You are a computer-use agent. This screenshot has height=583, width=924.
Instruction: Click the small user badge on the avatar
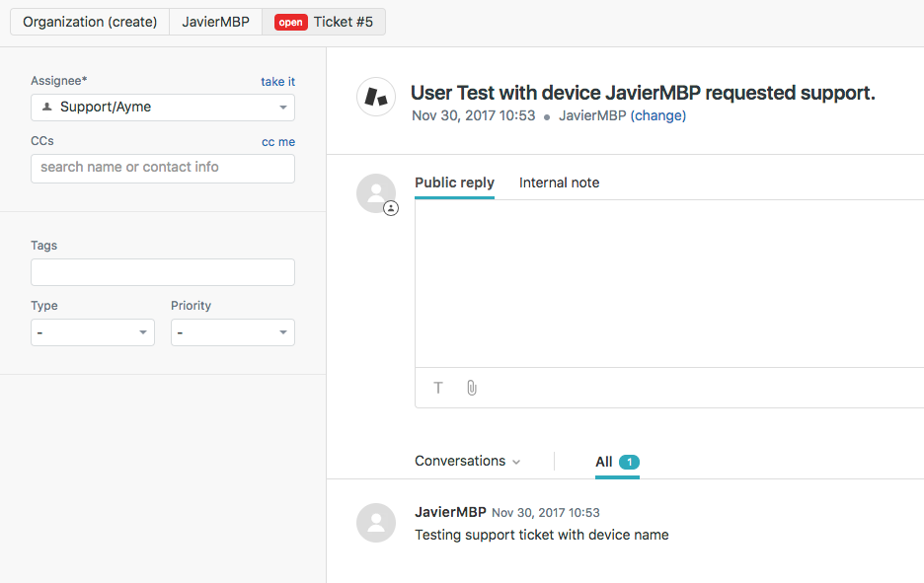(x=391, y=208)
